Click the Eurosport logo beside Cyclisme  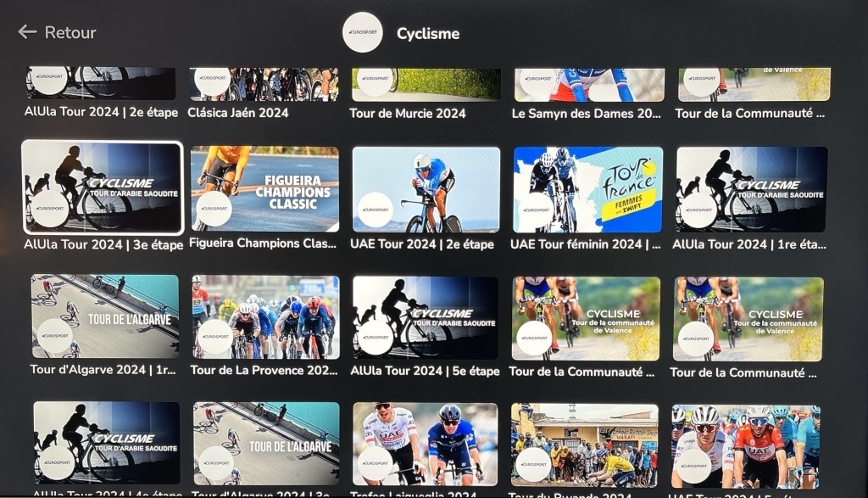pyautogui.click(x=363, y=33)
